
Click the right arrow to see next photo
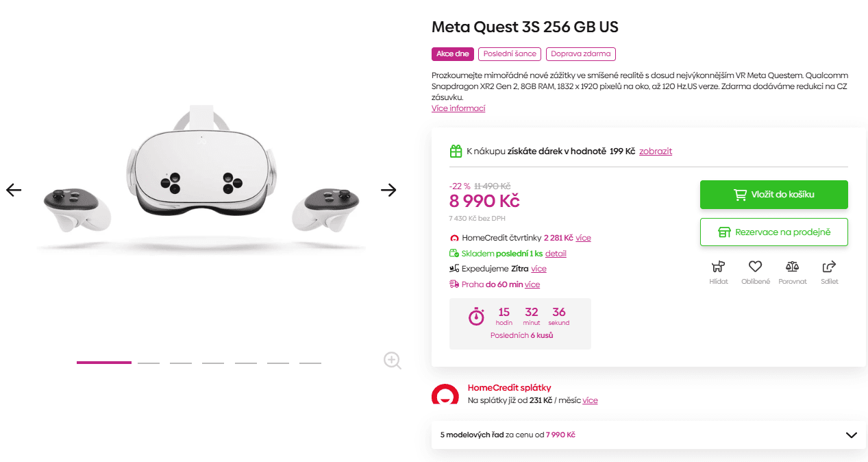tap(388, 190)
